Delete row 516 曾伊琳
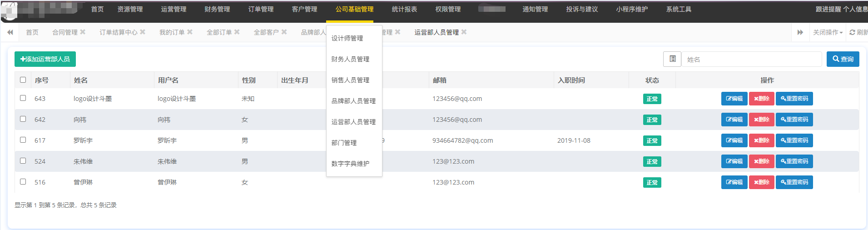Viewport: 868px width, 230px height. tap(761, 182)
